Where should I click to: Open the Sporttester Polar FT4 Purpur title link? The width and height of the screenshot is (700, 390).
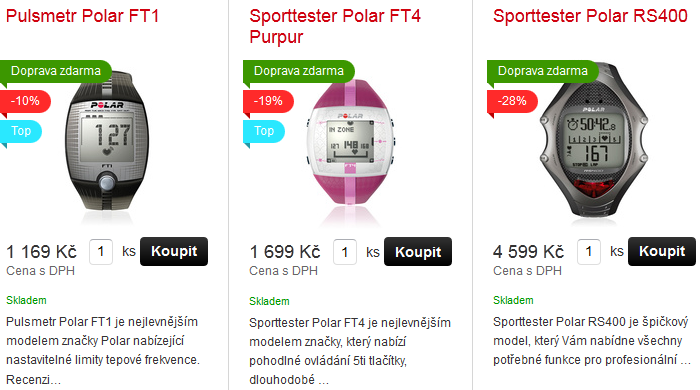pyautogui.click(x=335, y=26)
